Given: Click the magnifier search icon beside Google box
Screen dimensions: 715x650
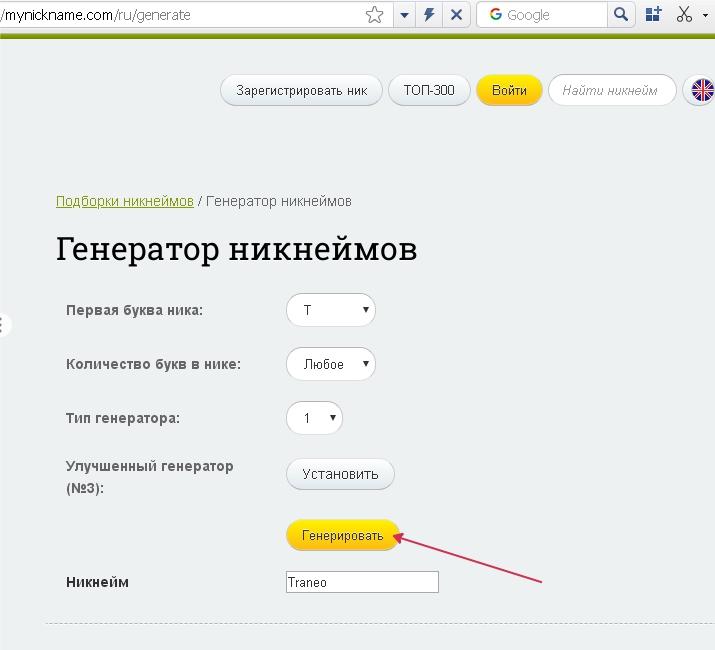Looking at the screenshot, I should point(621,15).
